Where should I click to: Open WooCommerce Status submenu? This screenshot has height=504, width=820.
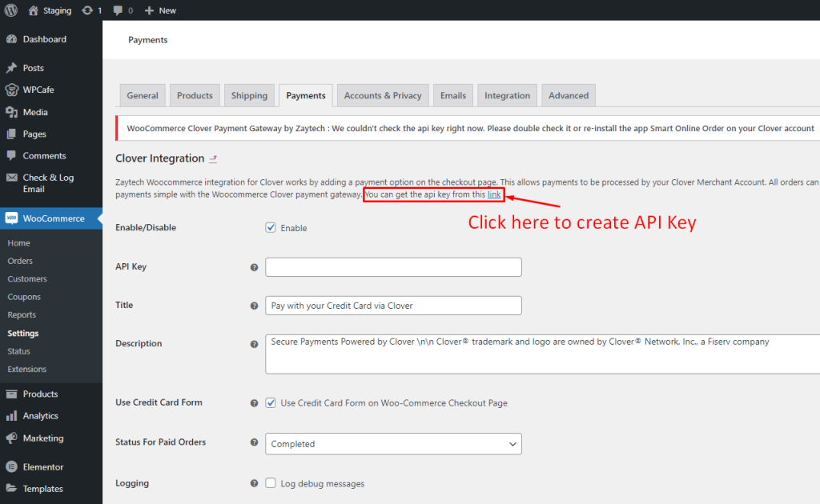pos(19,351)
